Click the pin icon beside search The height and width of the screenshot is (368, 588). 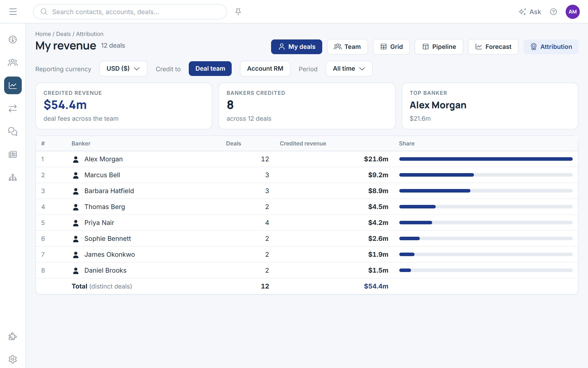(238, 12)
